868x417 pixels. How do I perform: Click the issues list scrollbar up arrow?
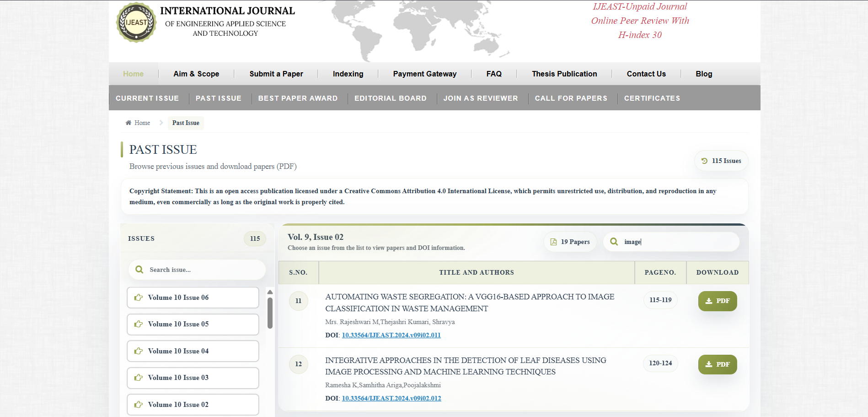[270, 292]
